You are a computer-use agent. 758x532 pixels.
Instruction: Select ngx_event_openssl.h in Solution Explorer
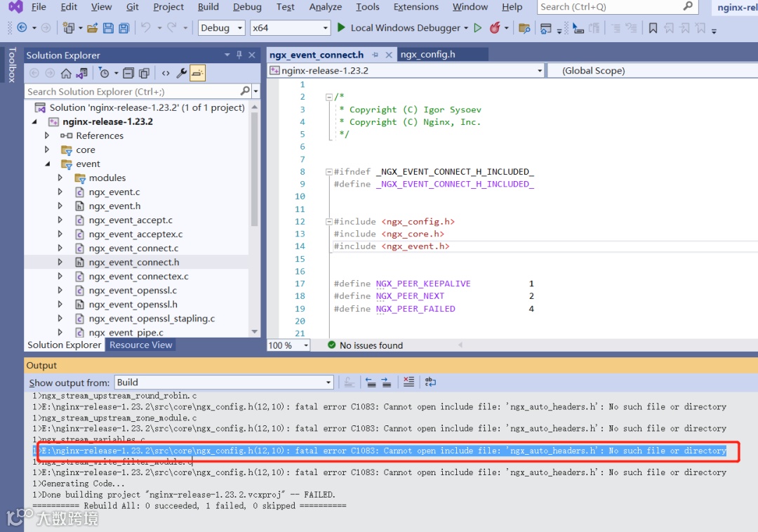tap(133, 305)
